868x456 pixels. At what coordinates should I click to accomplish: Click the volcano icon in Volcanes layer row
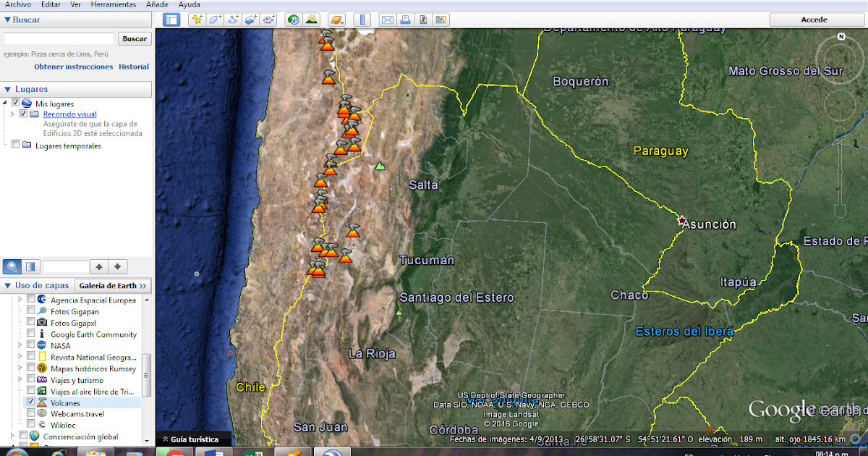pos(42,402)
